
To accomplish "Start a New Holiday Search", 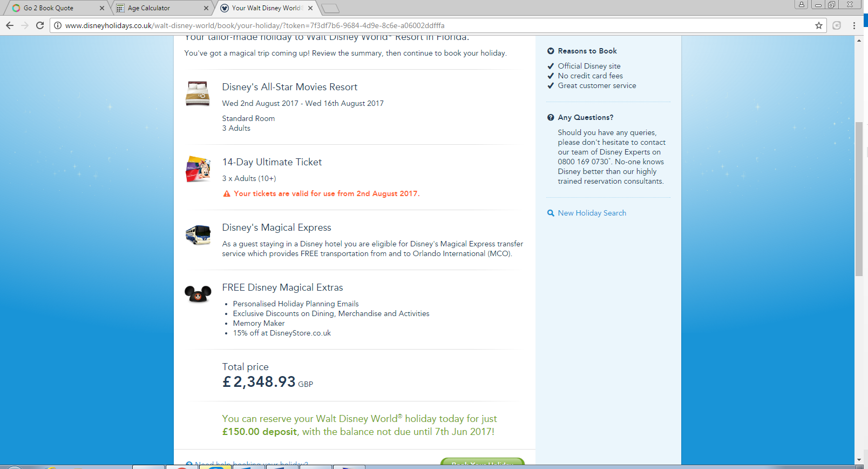I will (x=592, y=213).
